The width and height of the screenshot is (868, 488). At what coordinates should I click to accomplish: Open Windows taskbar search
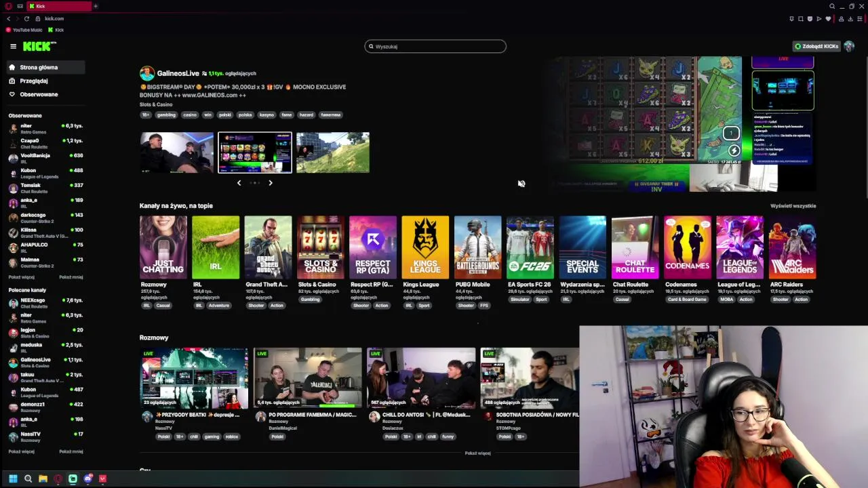pos(28,479)
